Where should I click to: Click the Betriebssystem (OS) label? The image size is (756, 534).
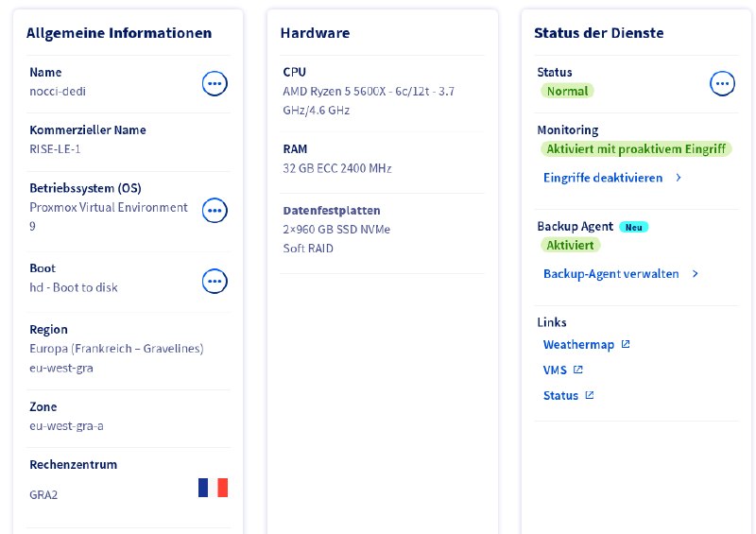[x=85, y=188]
